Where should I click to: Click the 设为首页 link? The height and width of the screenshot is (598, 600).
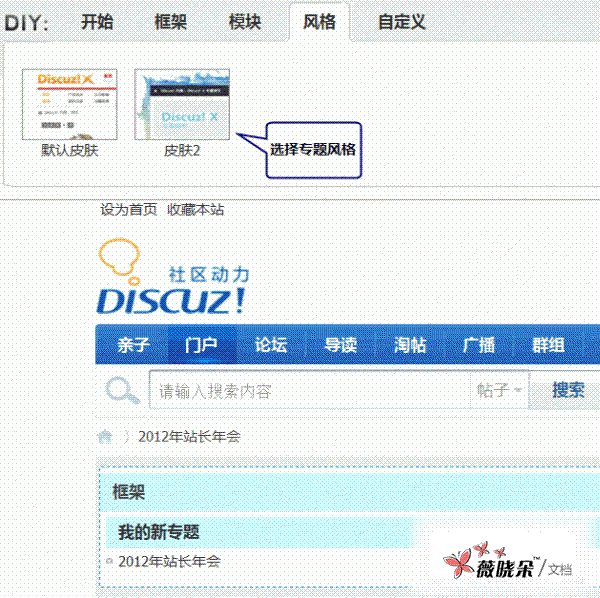point(128,210)
